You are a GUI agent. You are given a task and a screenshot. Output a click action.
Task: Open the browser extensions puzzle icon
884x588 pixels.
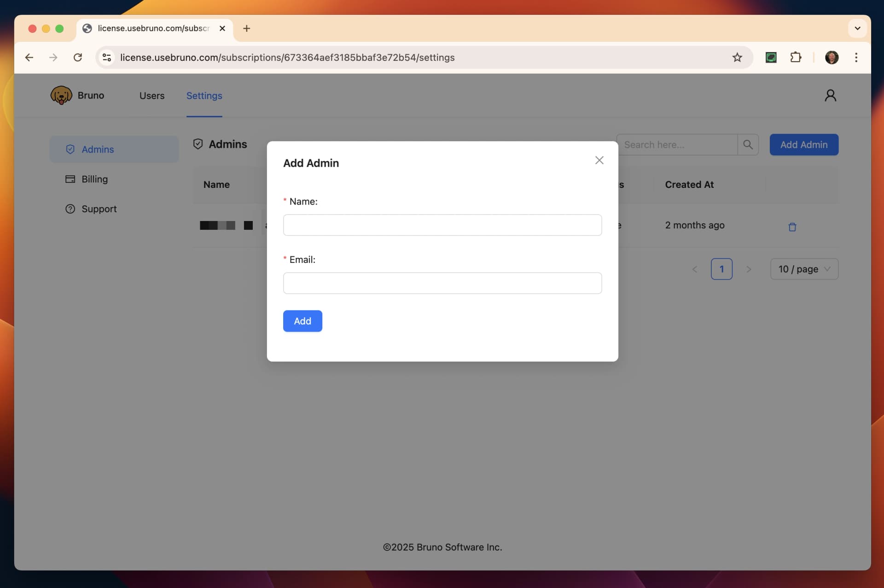click(x=796, y=58)
